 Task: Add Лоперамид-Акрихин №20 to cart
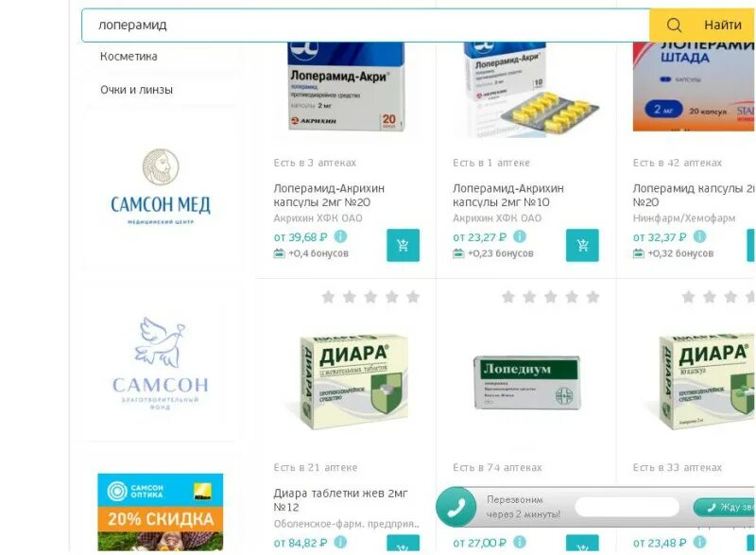[x=403, y=245]
